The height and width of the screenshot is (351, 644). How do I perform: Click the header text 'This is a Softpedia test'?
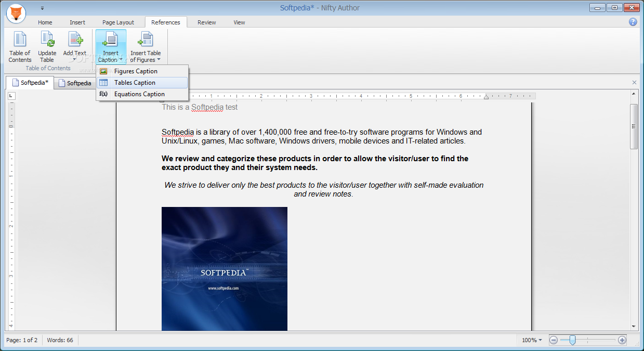pyautogui.click(x=200, y=107)
